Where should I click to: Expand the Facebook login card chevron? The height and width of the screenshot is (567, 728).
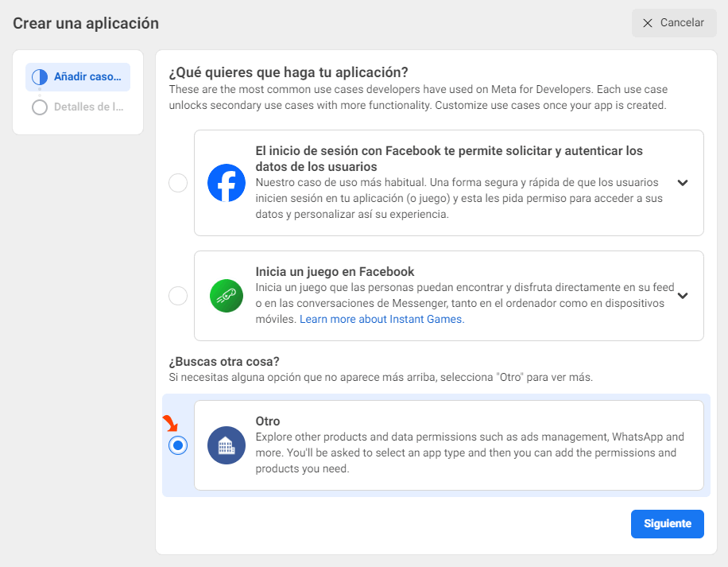(x=682, y=182)
